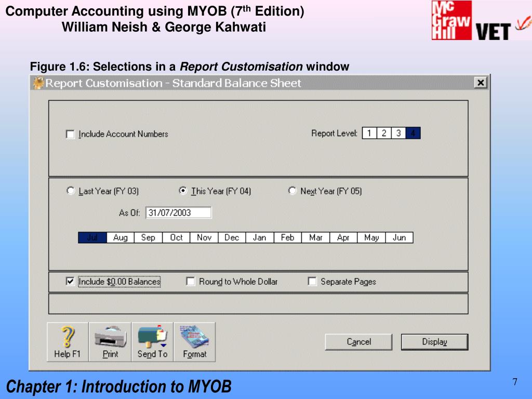The height and width of the screenshot is (399, 532).
Task: Select the Aug month cell
Action: click(121, 237)
